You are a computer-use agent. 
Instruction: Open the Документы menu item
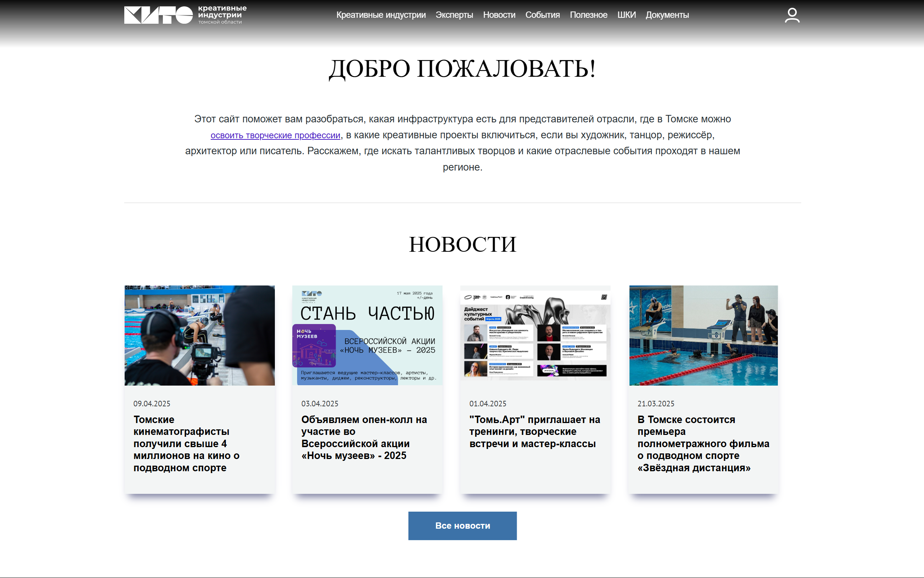pyautogui.click(x=667, y=15)
